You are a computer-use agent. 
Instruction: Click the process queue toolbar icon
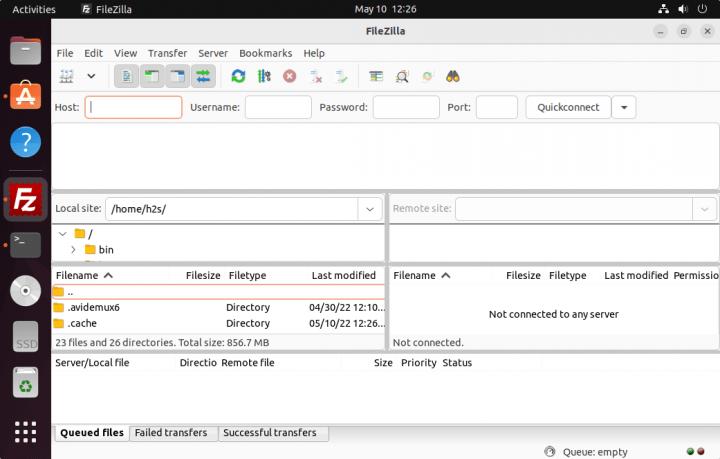click(x=264, y=76)
